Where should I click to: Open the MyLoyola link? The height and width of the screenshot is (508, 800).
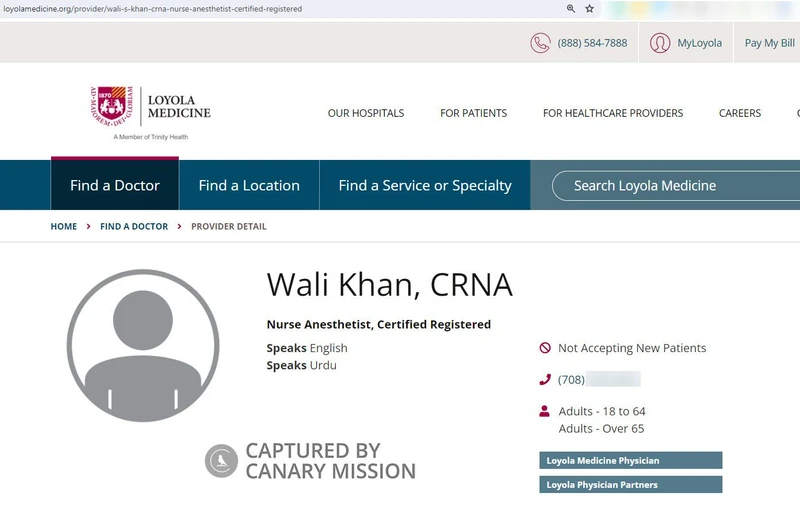(x=699, y=43)
